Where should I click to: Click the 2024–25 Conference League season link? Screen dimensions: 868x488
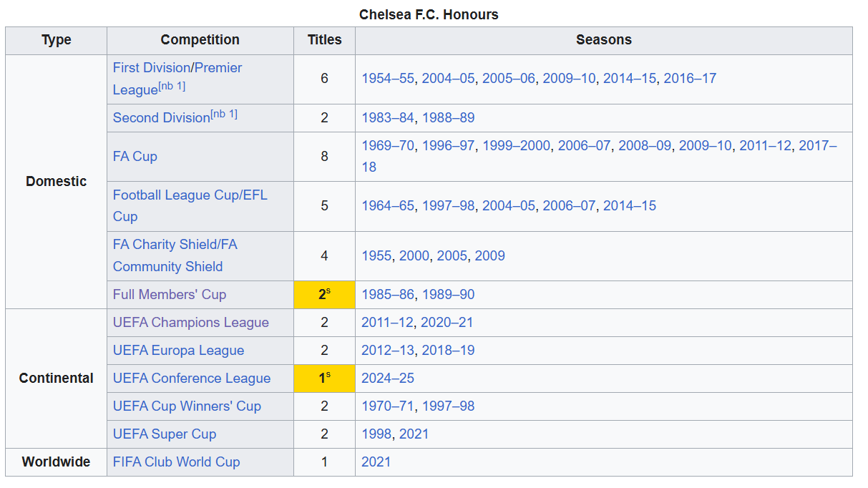coord(388,379)
